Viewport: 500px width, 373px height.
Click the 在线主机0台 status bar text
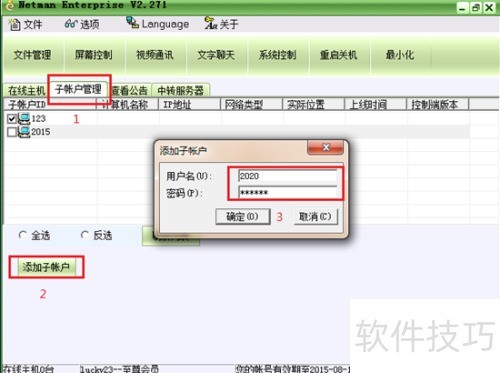click(x=28, y=369)
